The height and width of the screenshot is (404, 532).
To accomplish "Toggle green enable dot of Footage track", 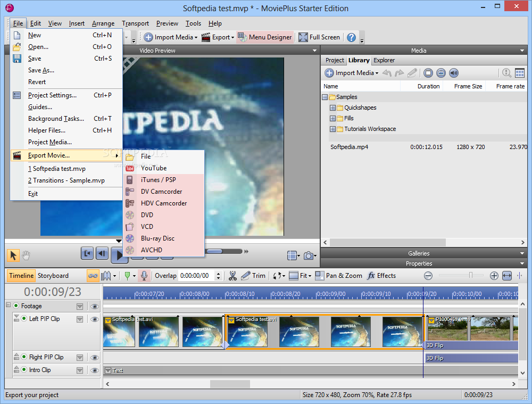I will [x=16, y=306].
